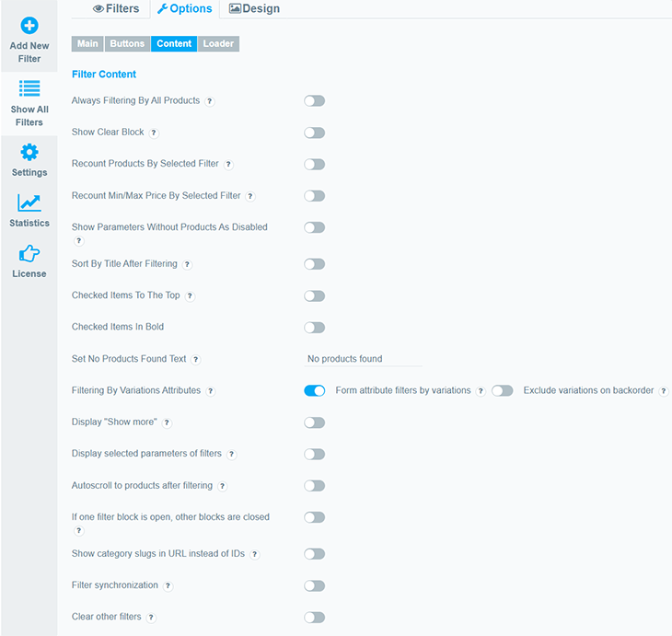Open Show All Filters list icon
672x636 pixels.
click(29, 88)
